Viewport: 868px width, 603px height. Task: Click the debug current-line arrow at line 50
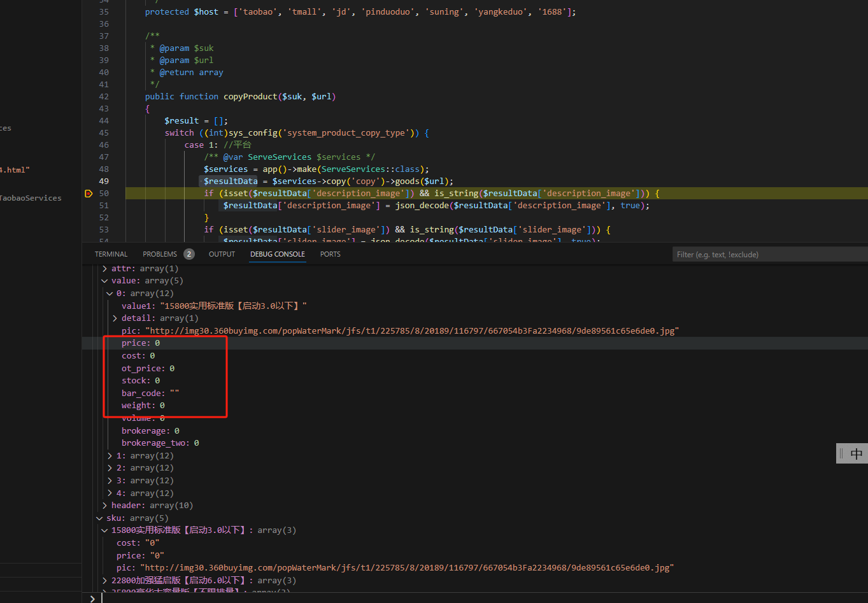tap(89, 194)
